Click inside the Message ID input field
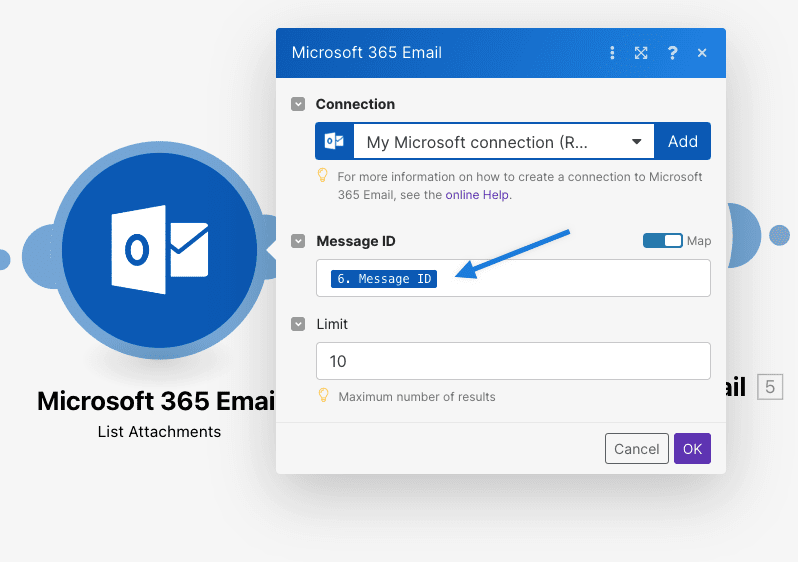The image size is (798, 562). coord(513,278)
